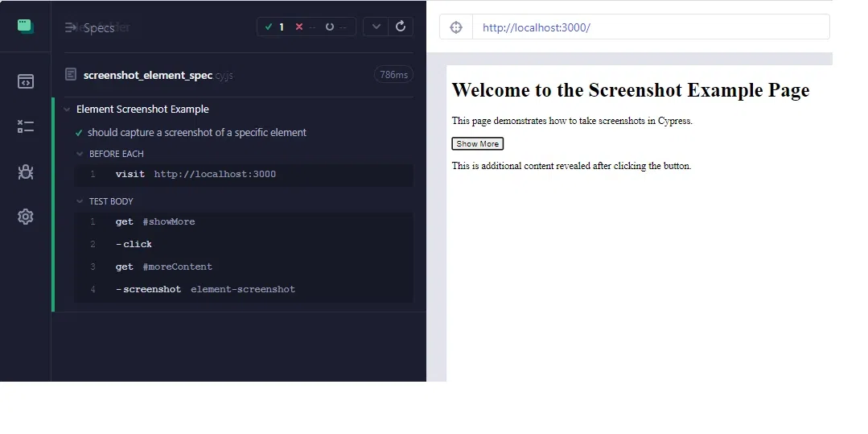Select the get #showMore command
This screenshot has width=868, height=434.
[x=244, y=221]
